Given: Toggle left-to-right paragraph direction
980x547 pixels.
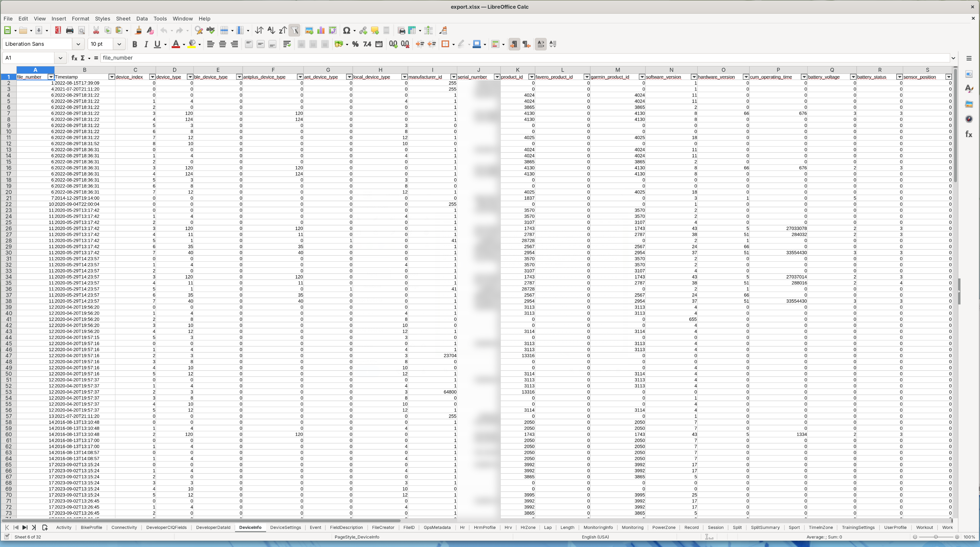Looking at the screenshot, I should click(514, 44).
